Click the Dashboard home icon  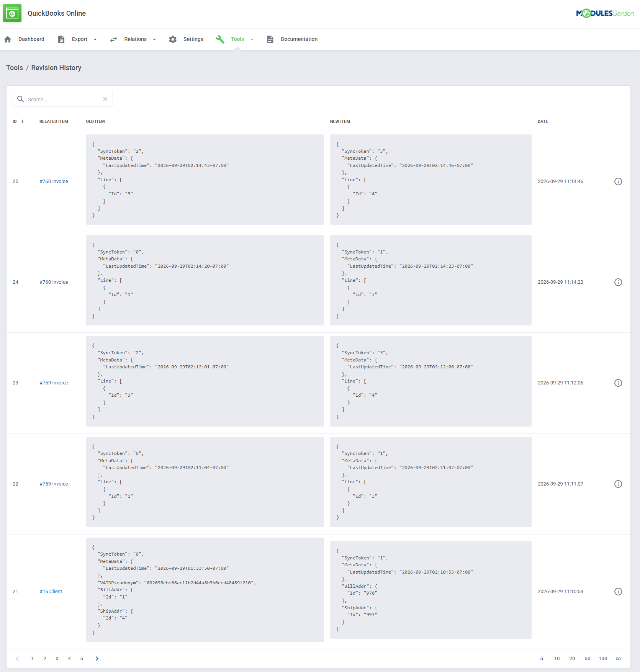click(x=8, y=39)
